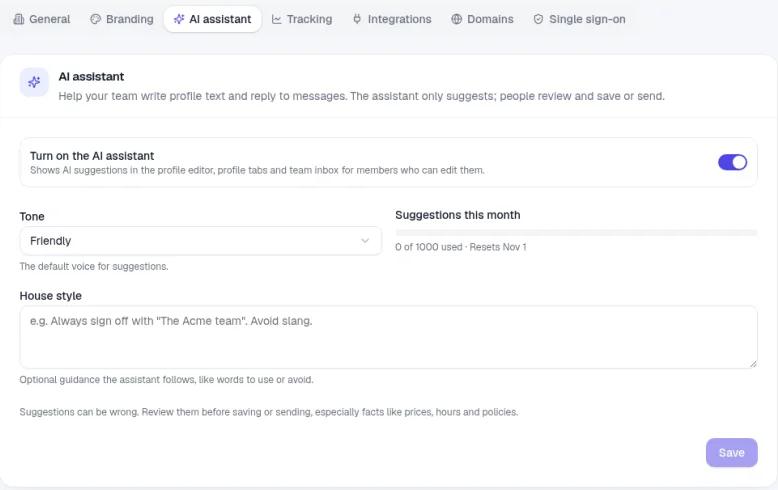
Task: Click the 'Help your team write profile text' description
Action: pos(361,96)
